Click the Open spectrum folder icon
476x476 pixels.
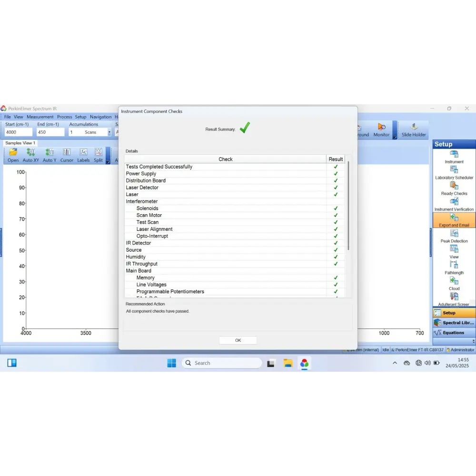click(x=13, y=156)
